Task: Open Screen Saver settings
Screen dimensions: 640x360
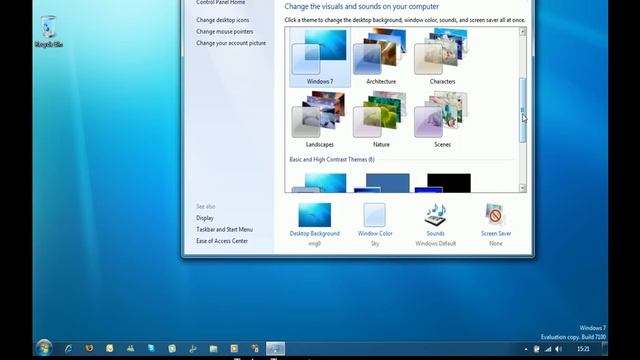Action: coord(496,224)
